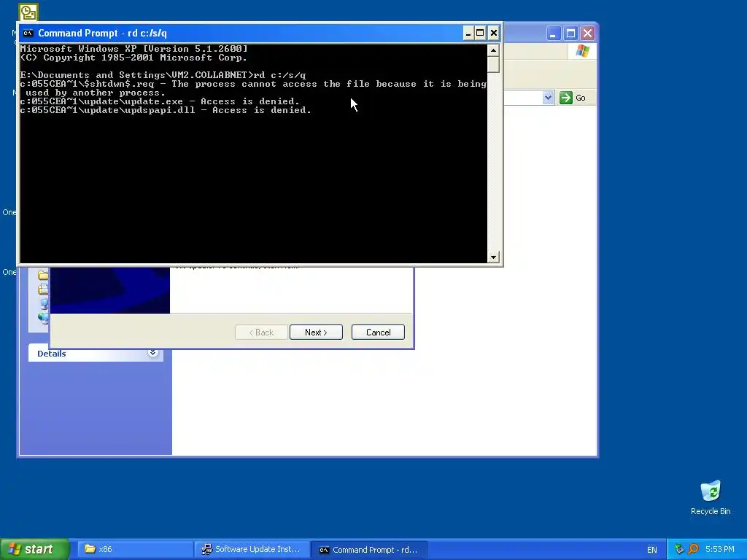This screenshot has width=747, height=560.
Task: Select the Command Prompt taskbar button
Action: 368,550
